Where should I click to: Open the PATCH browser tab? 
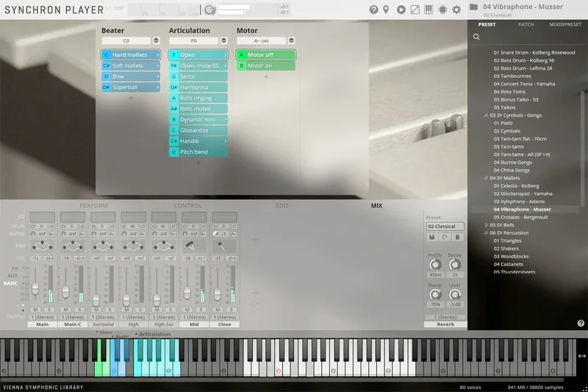pos(526,24)
